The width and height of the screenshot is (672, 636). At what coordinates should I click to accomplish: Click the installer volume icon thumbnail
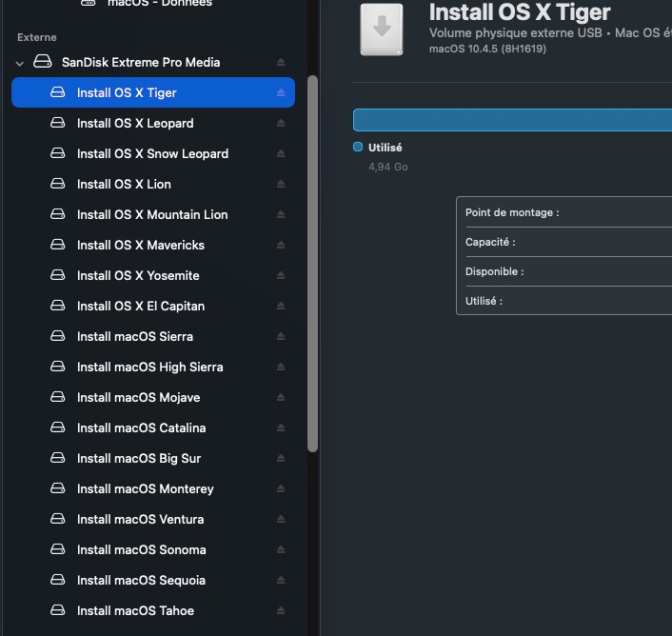[382, 30]
